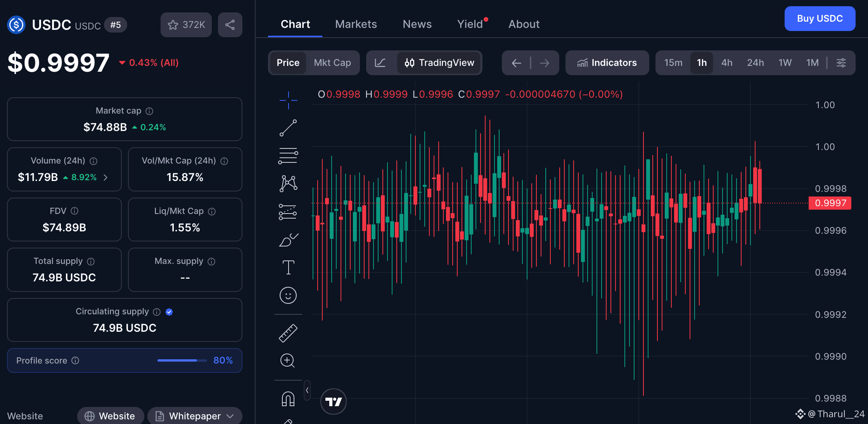Click the #5 rank badge
The width and height of the screenshot is (868, 424).
[116, 25]
